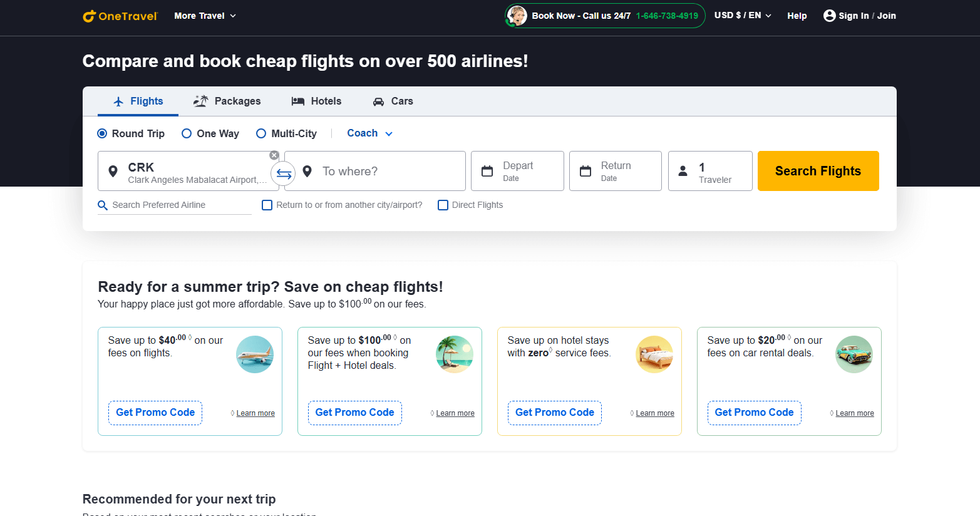Select the Multi-City radio option
Screen dimensions: 980x516
(261, 133)
